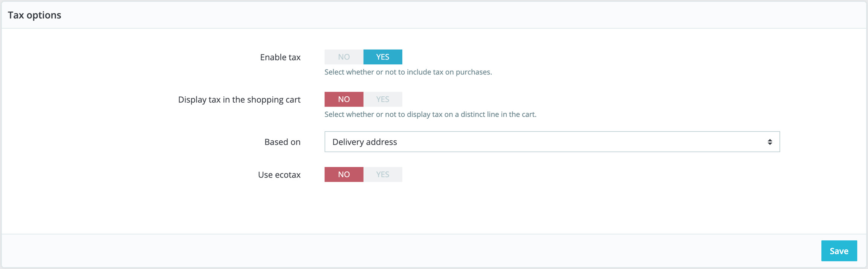
Task: Click the word 'purchases' in Enable tax hint
Action: point(473,72)
